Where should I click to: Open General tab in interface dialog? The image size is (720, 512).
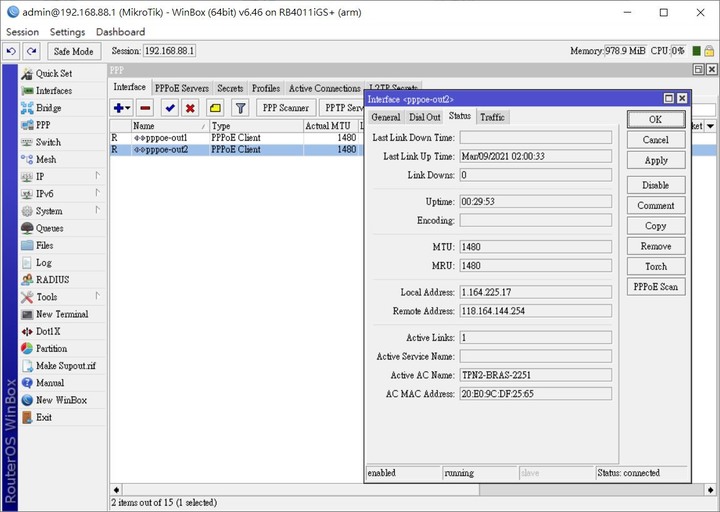coord(386,117)
